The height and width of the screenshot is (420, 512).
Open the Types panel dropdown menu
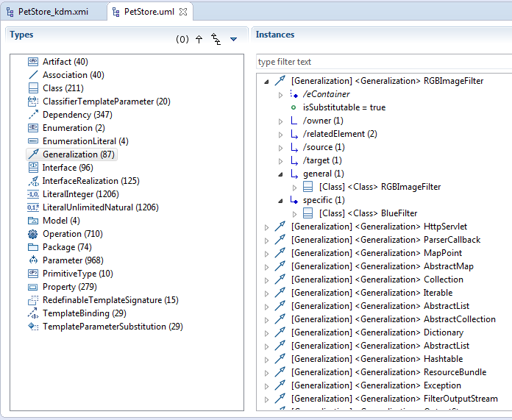click(x=233, y=39)
